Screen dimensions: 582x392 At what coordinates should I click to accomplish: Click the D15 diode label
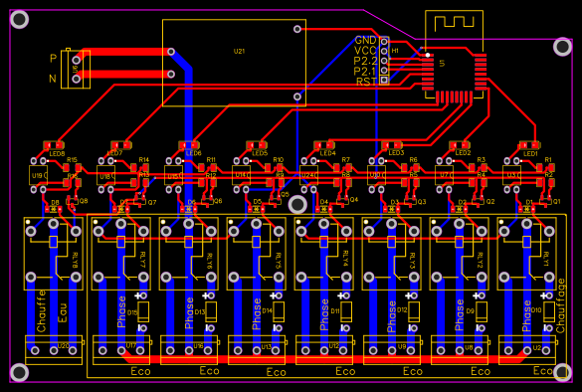[132, 313]
